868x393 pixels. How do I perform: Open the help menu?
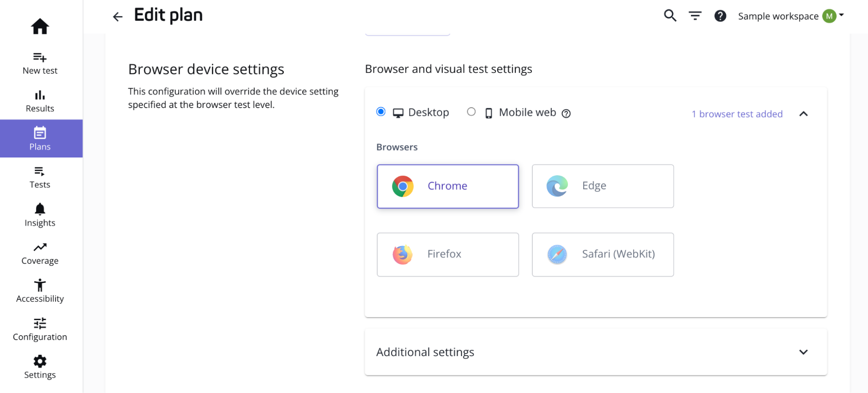(720, 16)
